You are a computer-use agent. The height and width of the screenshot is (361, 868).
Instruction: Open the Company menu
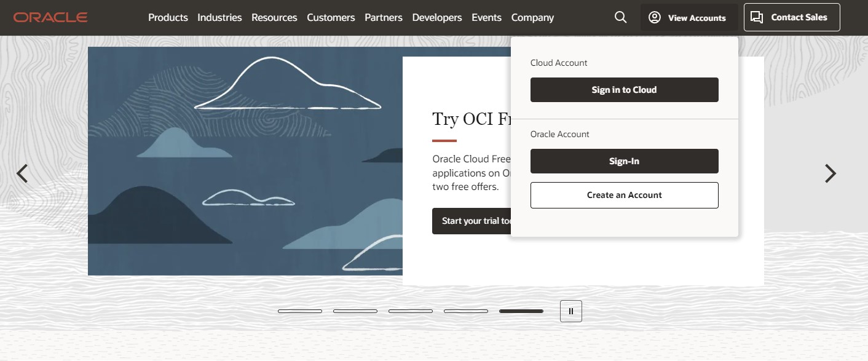pyautogui.click(x=532, y=18)
